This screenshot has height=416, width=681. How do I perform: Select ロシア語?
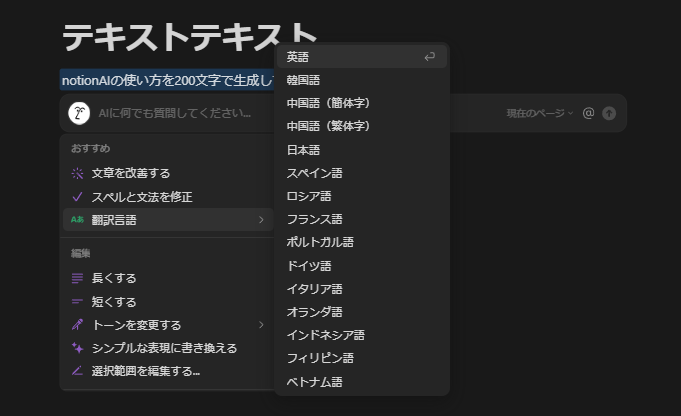click(362, 196)
